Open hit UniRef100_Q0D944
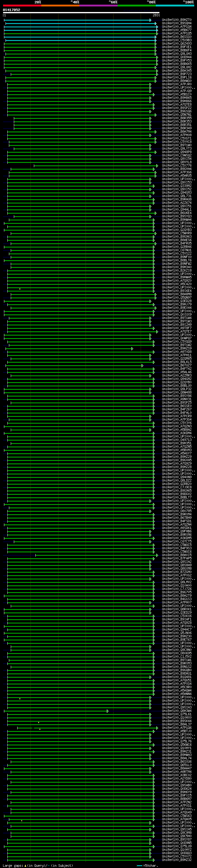197x868 pixels. click(176, 57)
